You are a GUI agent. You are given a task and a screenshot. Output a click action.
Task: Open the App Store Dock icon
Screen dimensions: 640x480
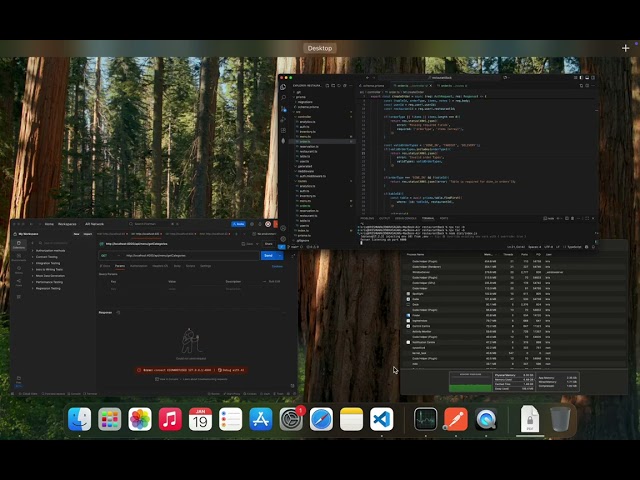coord(261,420)
